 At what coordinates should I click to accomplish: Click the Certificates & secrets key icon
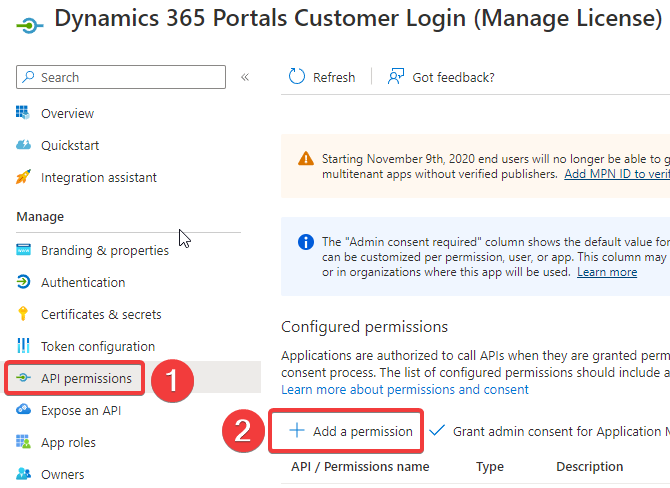pos(23,314)
